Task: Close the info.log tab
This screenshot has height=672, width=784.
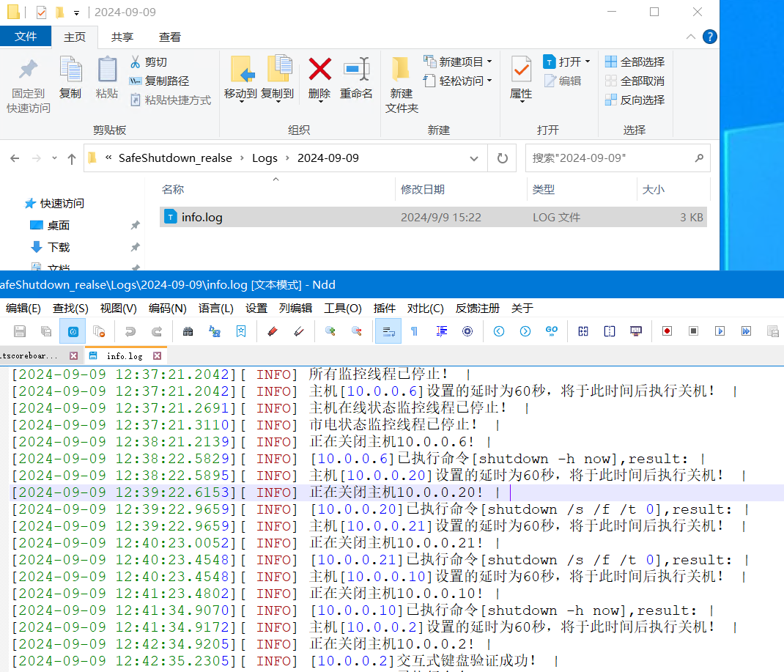Action: [158, 356]
